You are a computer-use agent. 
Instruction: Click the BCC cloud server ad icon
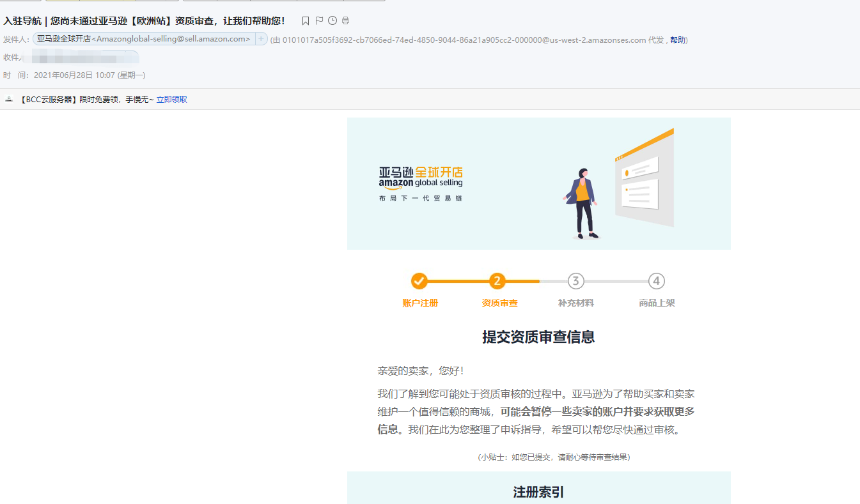[10, 99]
